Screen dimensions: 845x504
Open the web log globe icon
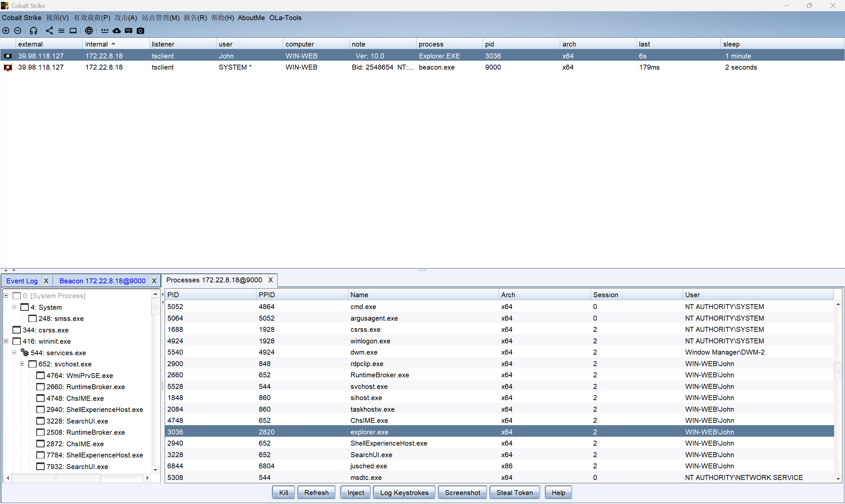[89, 31]
